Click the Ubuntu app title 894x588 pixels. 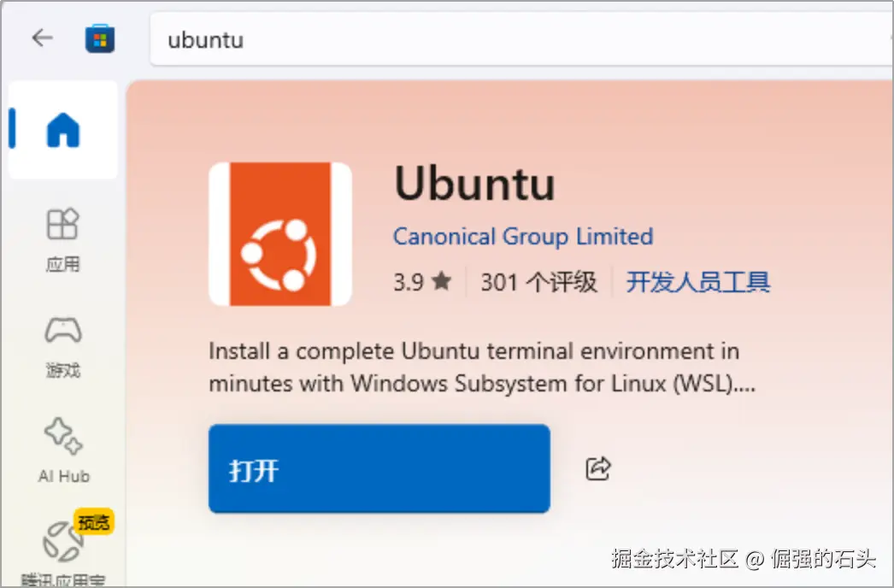pos(474,183)
